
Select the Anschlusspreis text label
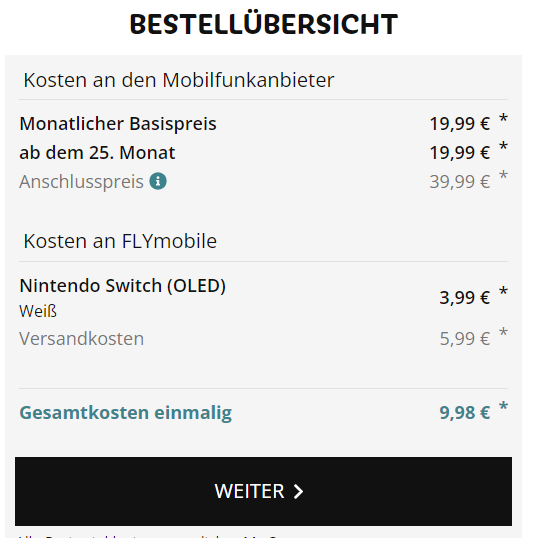click(81, 182)
